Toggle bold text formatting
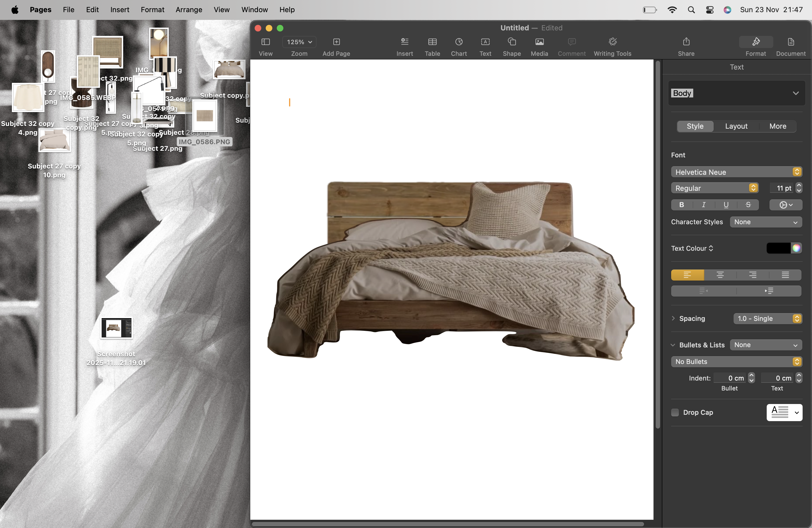 pyautogui.click(x=681, y=205)
